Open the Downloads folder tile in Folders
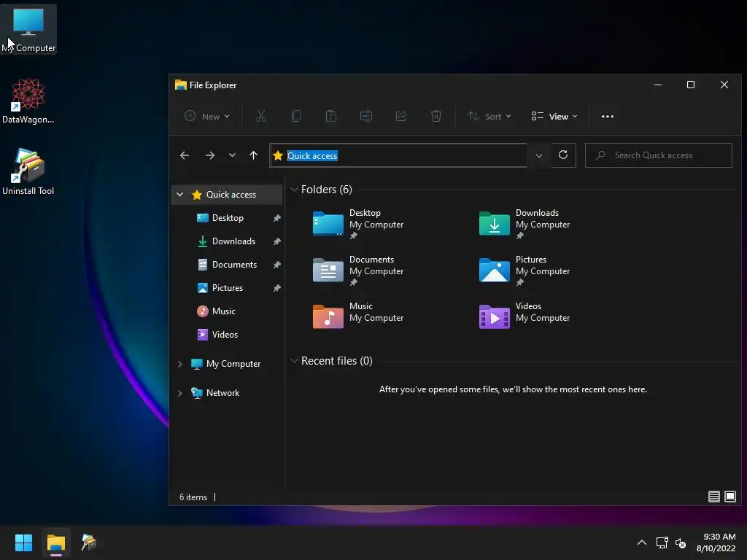747x560 pixels. click(x=525, y=224)
